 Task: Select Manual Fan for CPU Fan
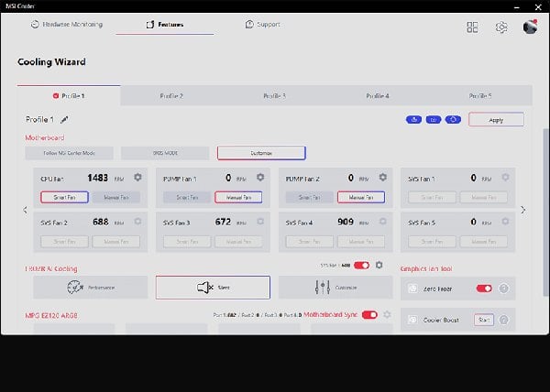click(116, 197)
